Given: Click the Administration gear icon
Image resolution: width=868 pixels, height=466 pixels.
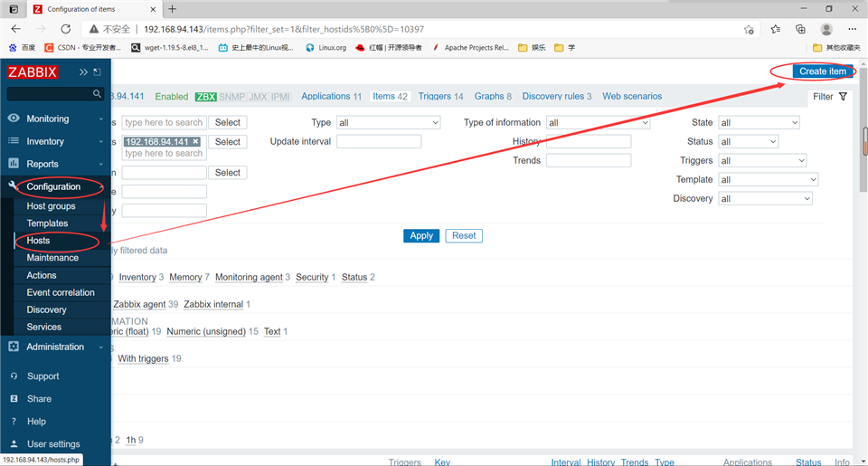Looking at the screenshot, I should click(x=14, y=347).
